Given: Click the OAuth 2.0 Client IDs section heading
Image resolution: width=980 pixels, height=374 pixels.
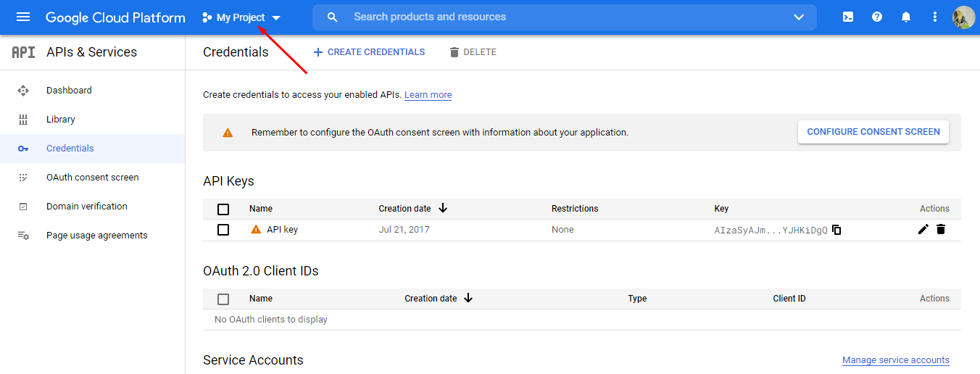Looking at the screenshot, I should pos(261,271).
